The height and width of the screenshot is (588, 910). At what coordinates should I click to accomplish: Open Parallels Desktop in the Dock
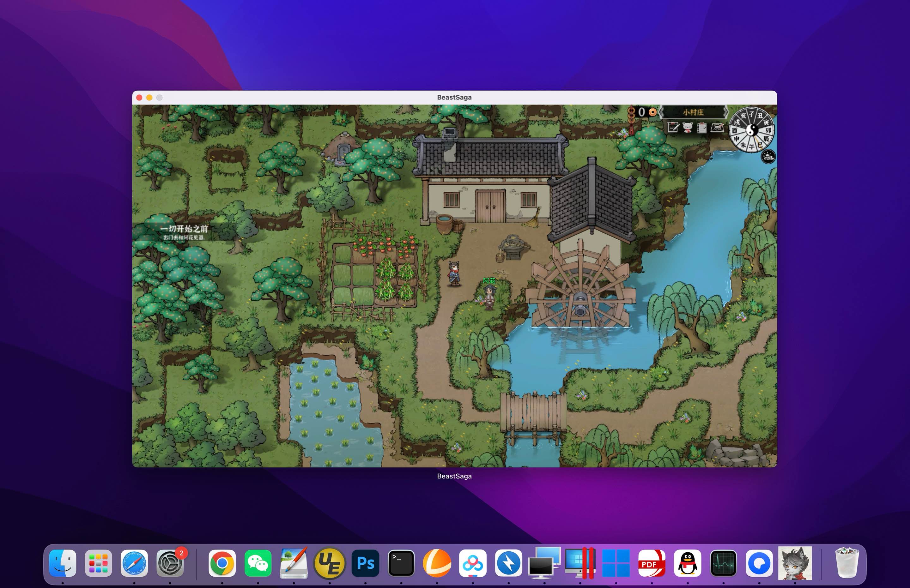[580, 563]
